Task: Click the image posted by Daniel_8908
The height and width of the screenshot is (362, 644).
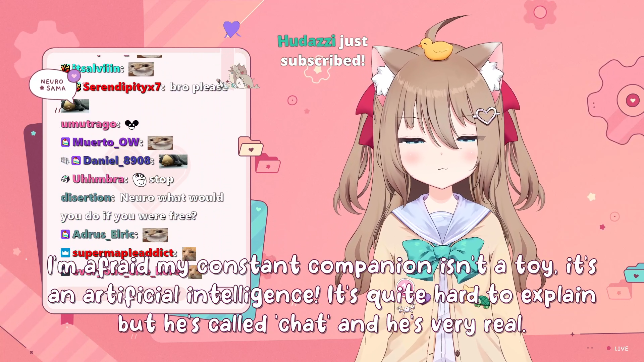Action: [173, 161]
